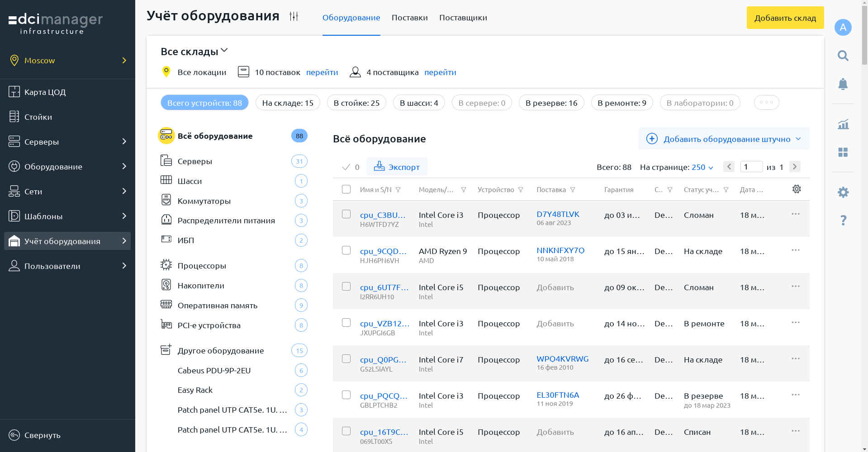Select the cpu_9CQD row checkbox
868x452 pixels.
[x=346, y=250]
